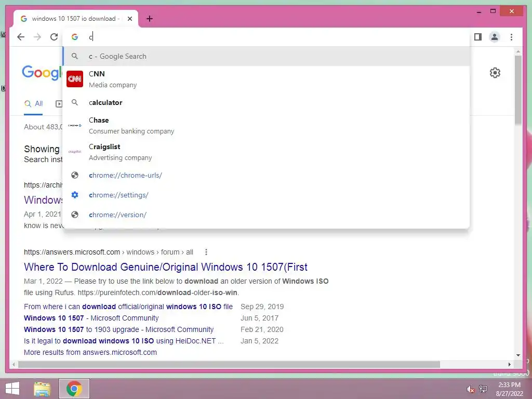Choose the CNN media company suggestion
532x399 pixels.
(267, 79)
